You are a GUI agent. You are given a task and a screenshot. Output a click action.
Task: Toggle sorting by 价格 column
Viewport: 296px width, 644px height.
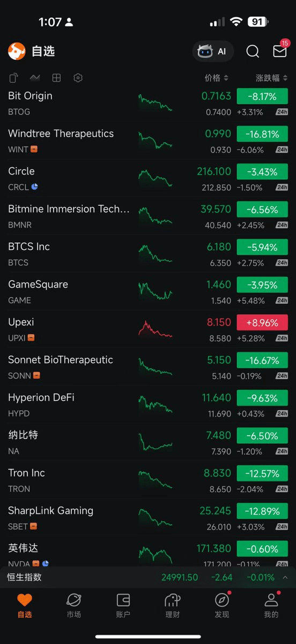pyautogui.click(x=217, y=78)
